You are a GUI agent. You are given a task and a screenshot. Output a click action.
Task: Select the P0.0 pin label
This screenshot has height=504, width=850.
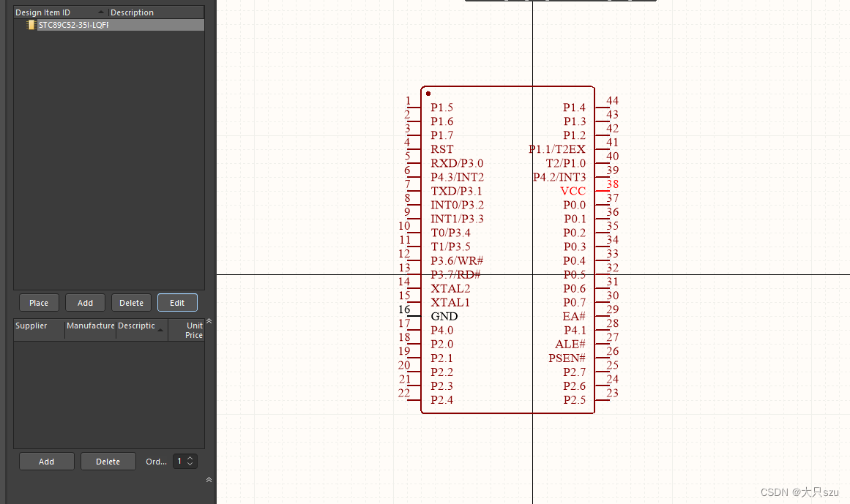[x=575, y=205]
